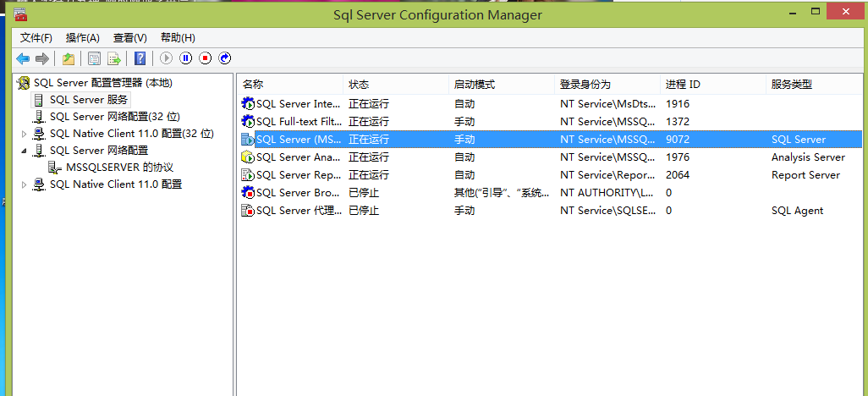Click the NT Service\Repor... login cell

click(607, 175)
